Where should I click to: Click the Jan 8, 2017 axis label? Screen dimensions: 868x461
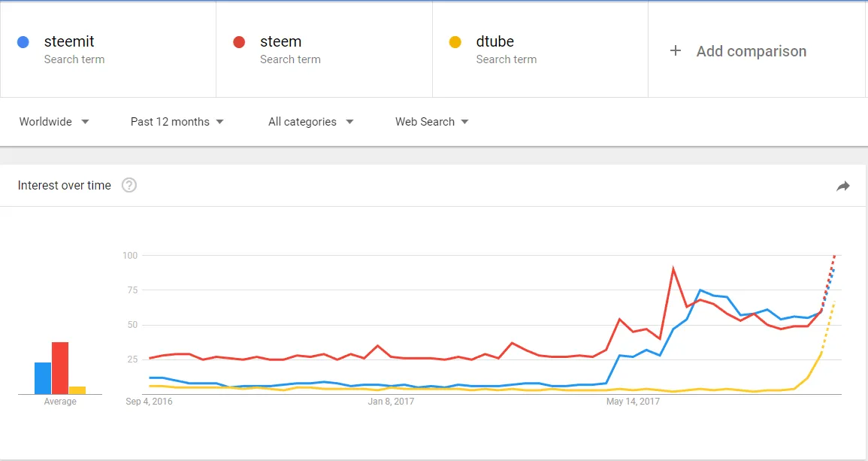pos(391,401)
